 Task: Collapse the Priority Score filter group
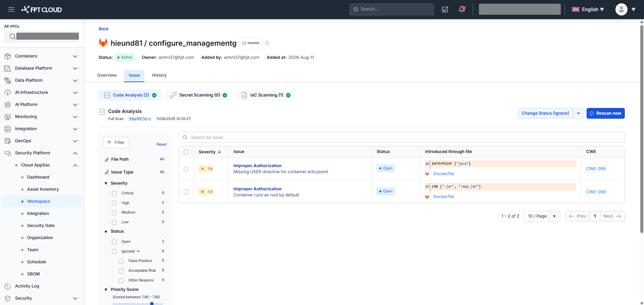(106, 290)
